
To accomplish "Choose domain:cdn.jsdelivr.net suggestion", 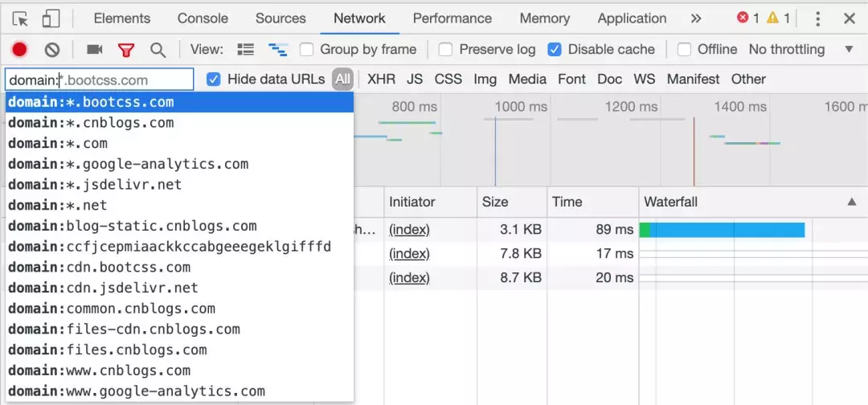I will point(179,288).
